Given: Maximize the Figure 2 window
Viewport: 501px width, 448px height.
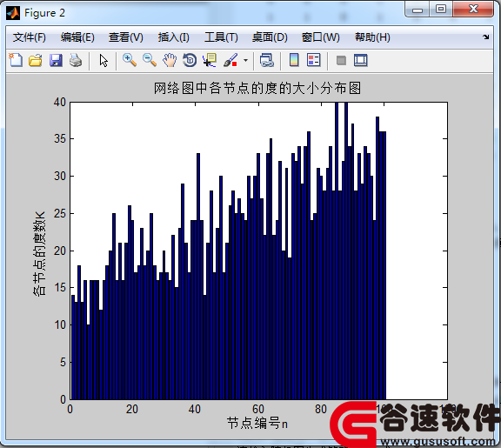Looking at the screenshot, I should tap(441, 10).
